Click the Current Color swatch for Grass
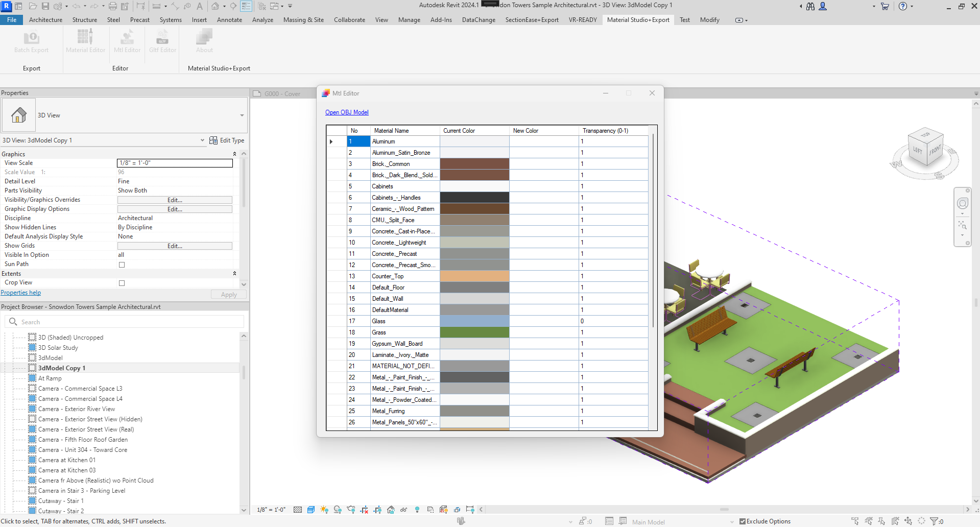This screenshot has width=980, height=527. (x=474, y=332)
